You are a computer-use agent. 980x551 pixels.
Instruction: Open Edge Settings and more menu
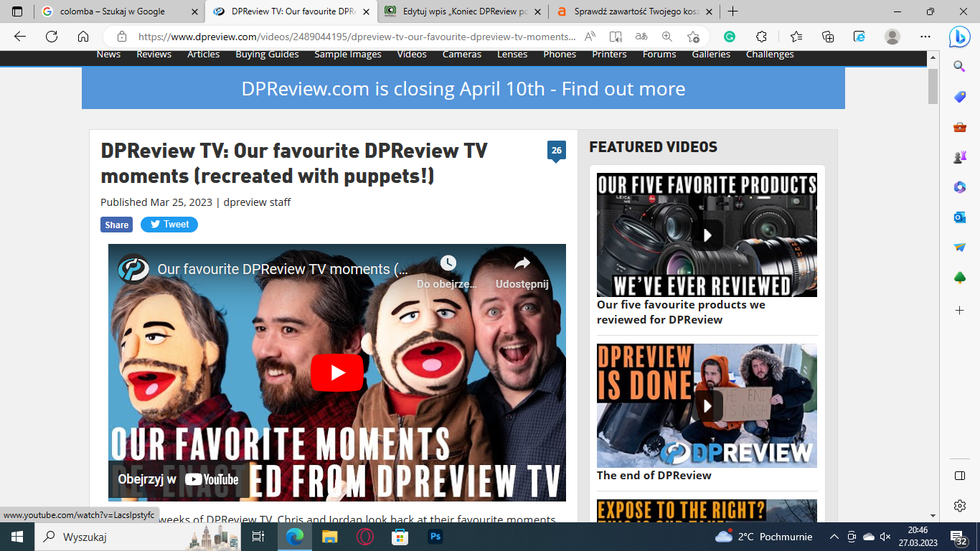point(925,37)
